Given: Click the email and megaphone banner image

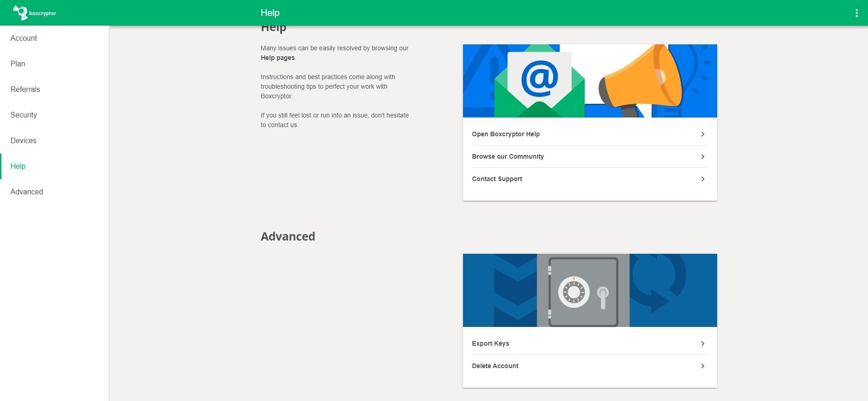Looking at the screenshot, I should click(x=590, y=81).
